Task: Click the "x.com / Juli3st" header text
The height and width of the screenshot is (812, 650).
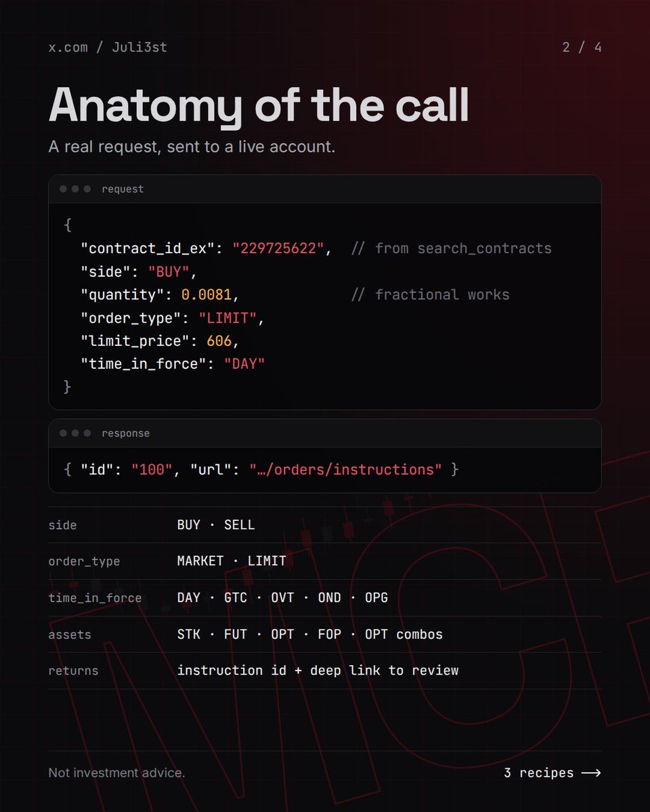Action: tap(108, 47)
